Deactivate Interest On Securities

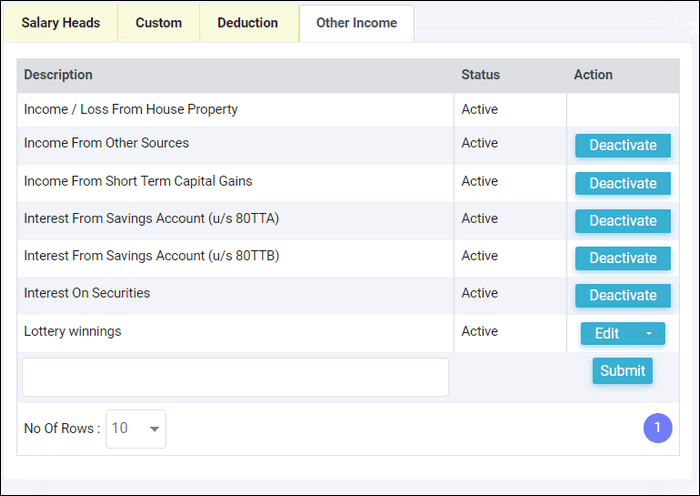pyautogui.click(x=622, y=296)
